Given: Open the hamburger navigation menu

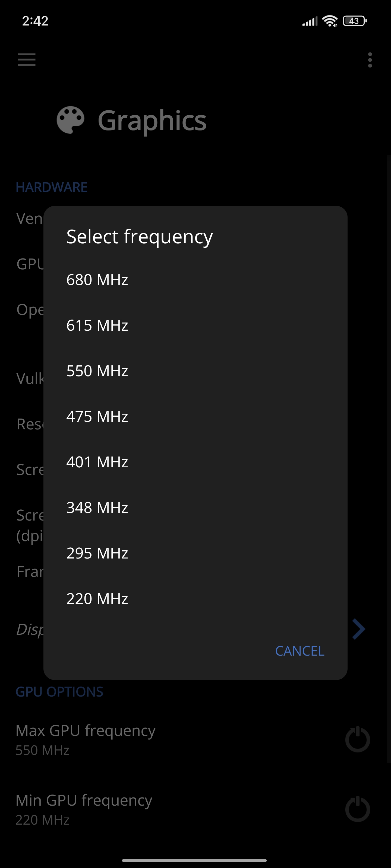Looking at the screenshot, I should (x=27, y=60).
